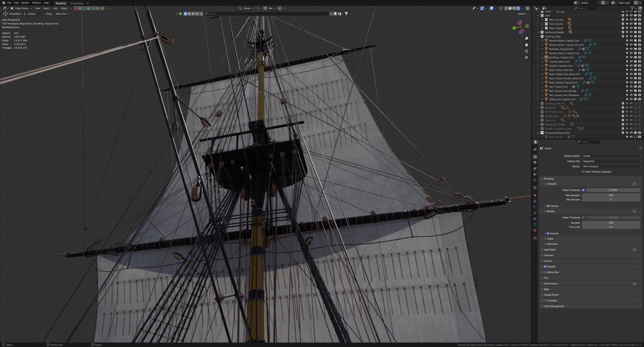
Task: Open the Render menu
Action: 25,3
